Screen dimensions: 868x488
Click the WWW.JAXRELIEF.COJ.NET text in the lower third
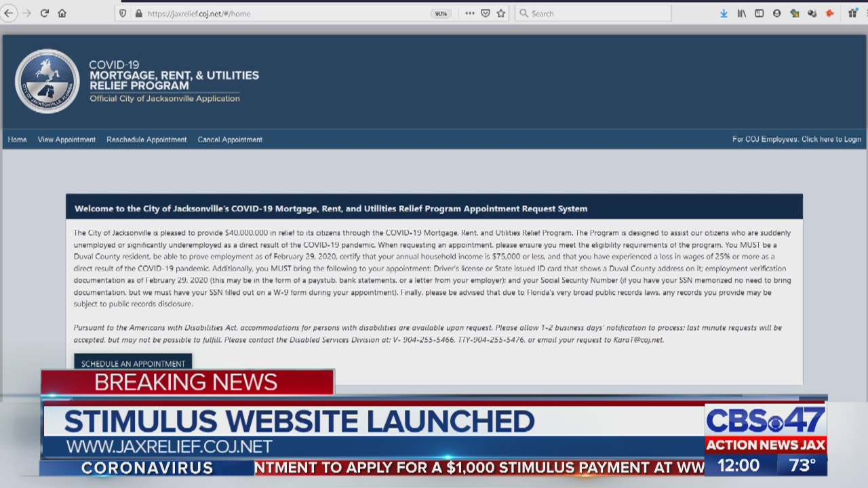click(170, 447)
